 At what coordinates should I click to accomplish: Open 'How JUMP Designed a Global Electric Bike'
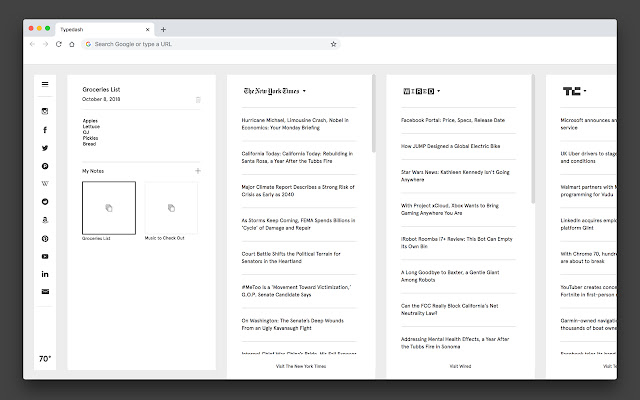click(x=450, y=146)
